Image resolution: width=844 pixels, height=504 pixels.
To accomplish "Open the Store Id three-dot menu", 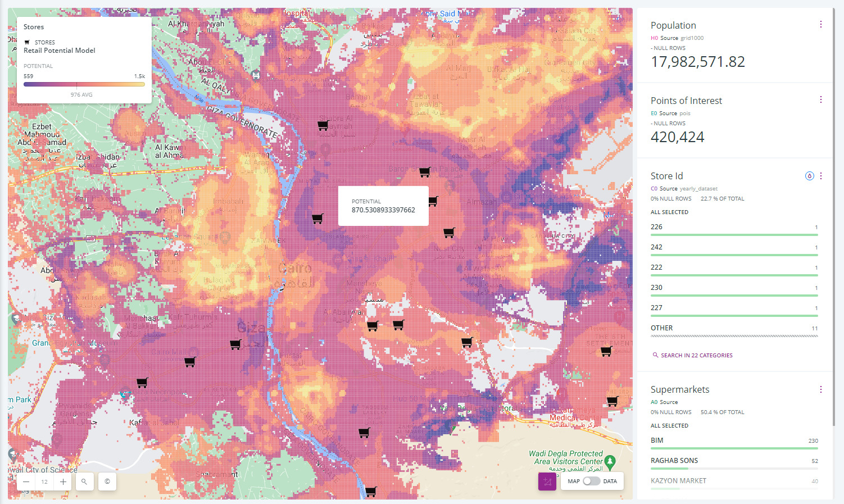I will tap(821, 175).
